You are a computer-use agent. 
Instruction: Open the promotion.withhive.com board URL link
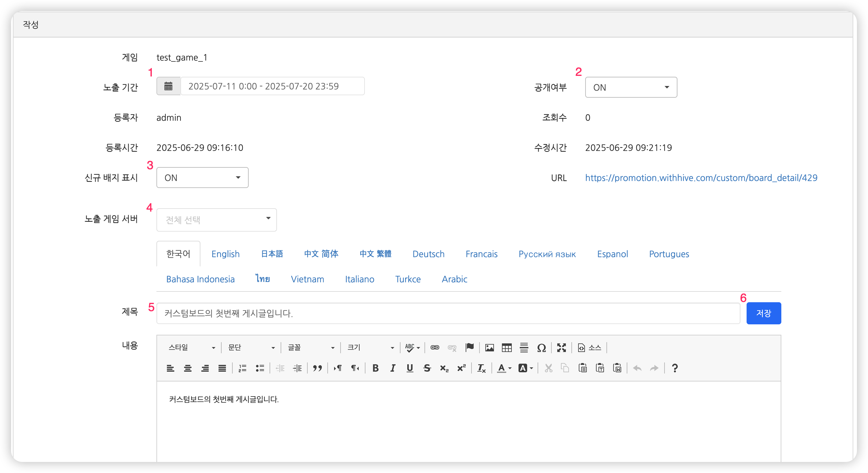701,178
